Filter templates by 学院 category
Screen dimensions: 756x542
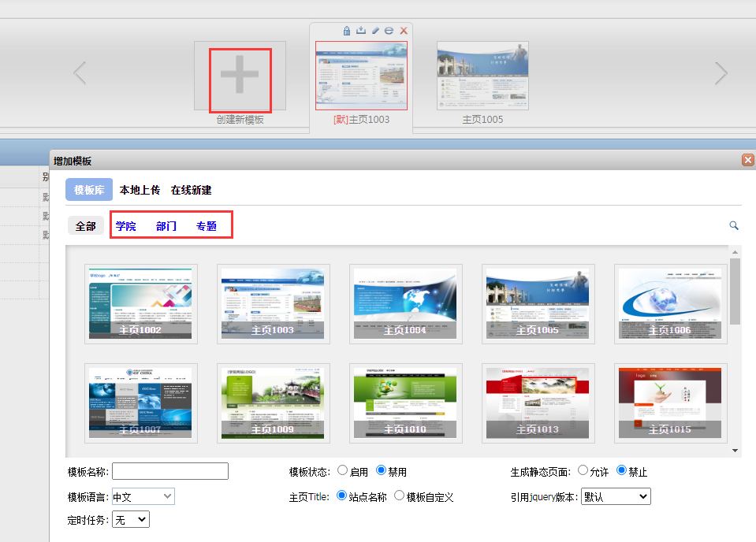(126, 226)
